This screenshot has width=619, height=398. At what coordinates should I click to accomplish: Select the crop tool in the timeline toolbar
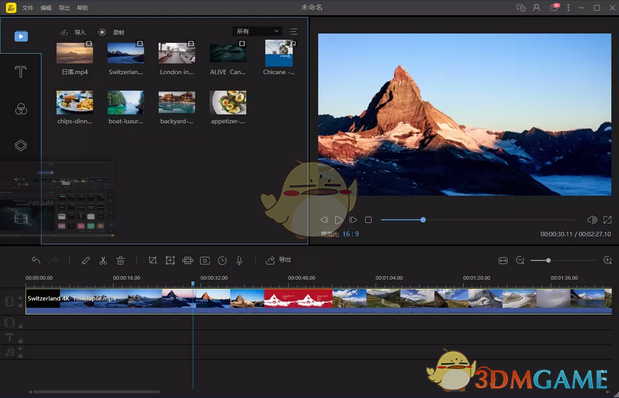pyautogui.click(x=152, y=261)
